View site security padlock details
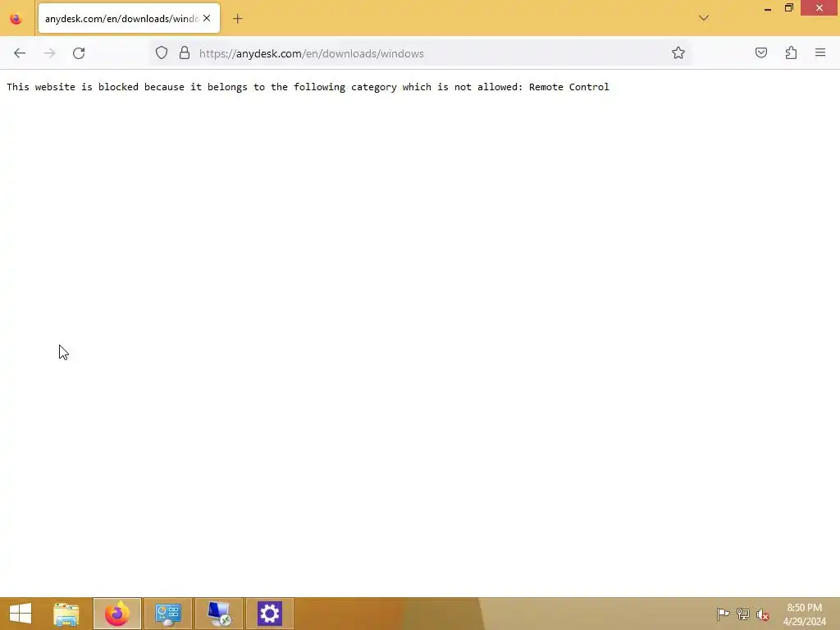Screen dimensions: 840x630 (185, 52)
